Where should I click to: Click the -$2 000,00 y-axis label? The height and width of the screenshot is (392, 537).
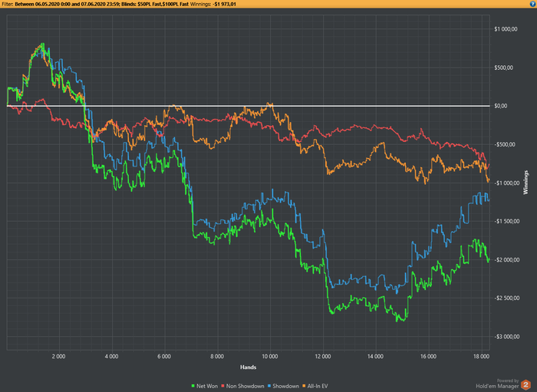click(x=507, y=260)
